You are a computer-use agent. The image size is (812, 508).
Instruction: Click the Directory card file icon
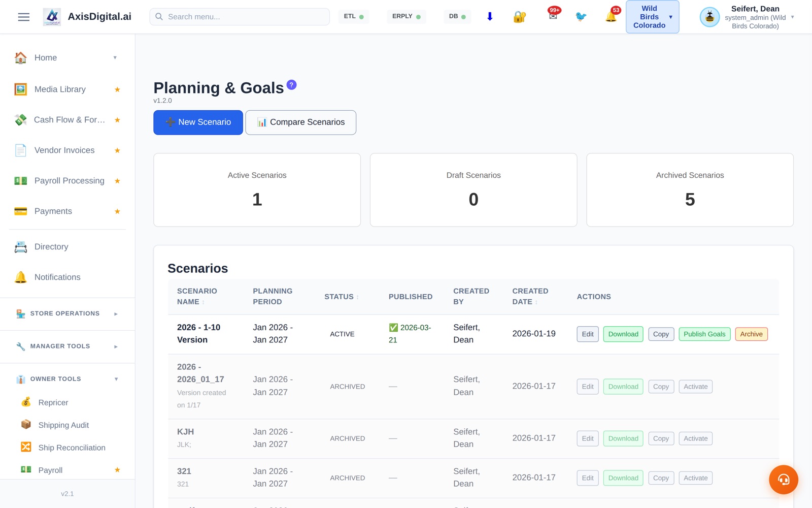click(21, 247)
